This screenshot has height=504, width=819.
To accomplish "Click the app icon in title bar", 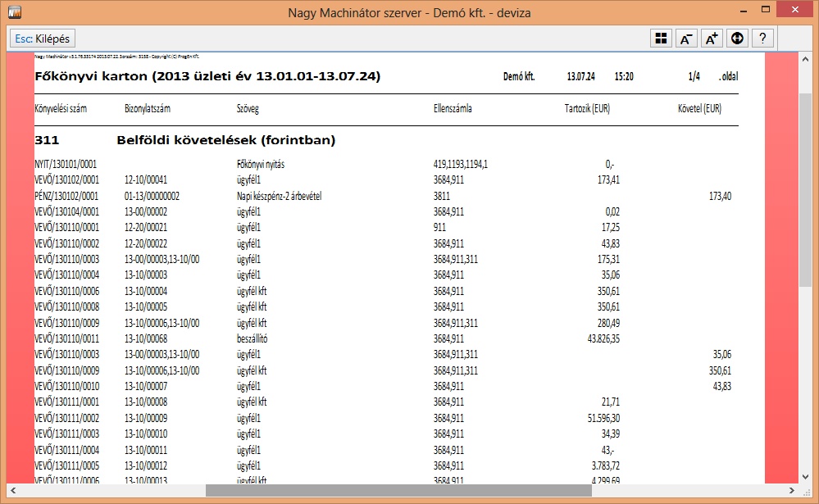I will (x=13, y=12).
